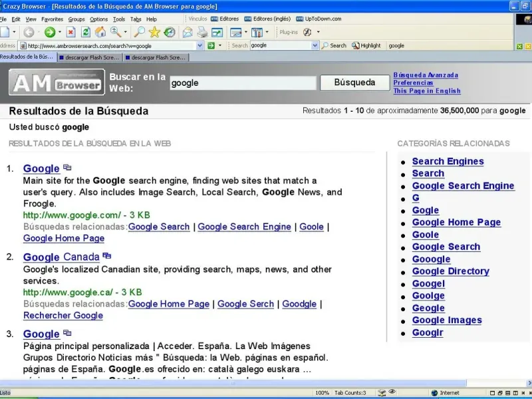Click the Highlight toolbar button
The width and height of the screenshot is (532, 399).
366,45
